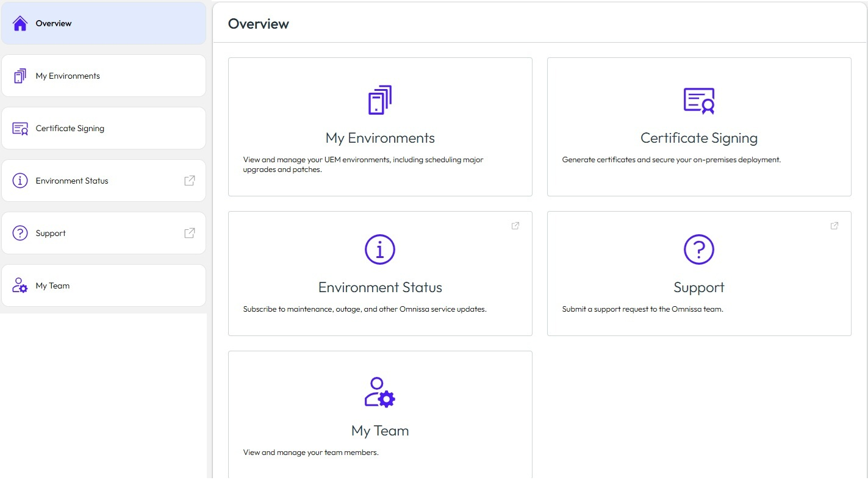Click "Submit a support request" description text

point(642,309)
